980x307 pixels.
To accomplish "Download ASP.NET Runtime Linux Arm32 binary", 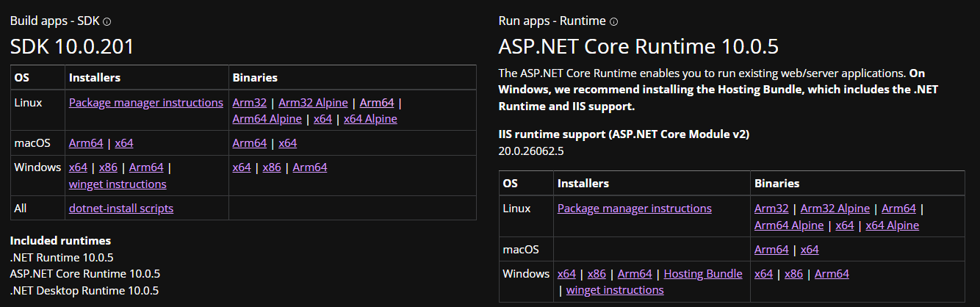I will [771, 209].
